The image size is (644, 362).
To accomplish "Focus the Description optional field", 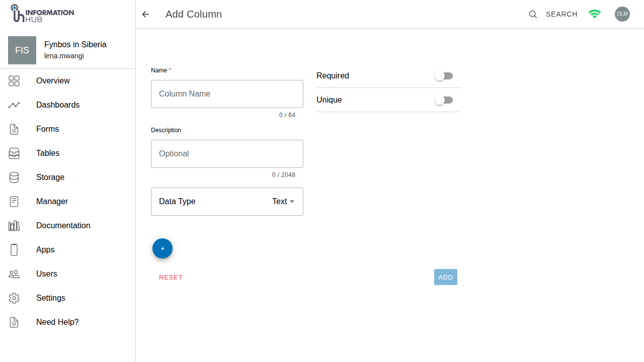I will pos(227,154).
